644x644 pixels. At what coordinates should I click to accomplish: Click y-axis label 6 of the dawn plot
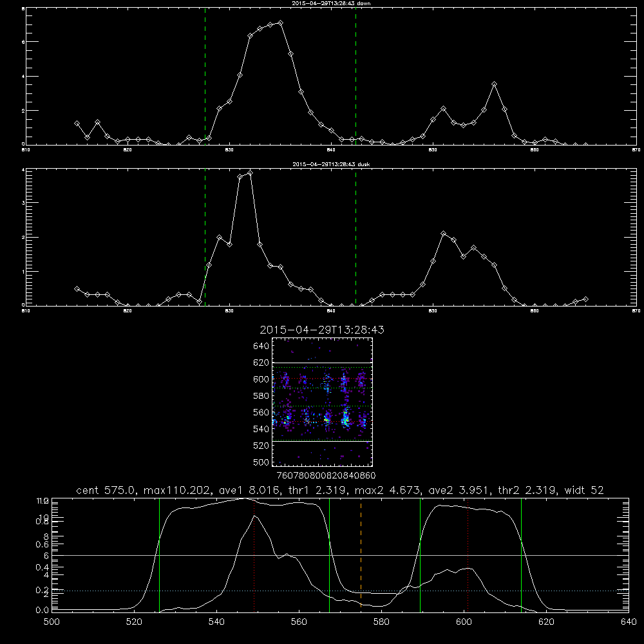pyautogui.click(x=23, y=42)
